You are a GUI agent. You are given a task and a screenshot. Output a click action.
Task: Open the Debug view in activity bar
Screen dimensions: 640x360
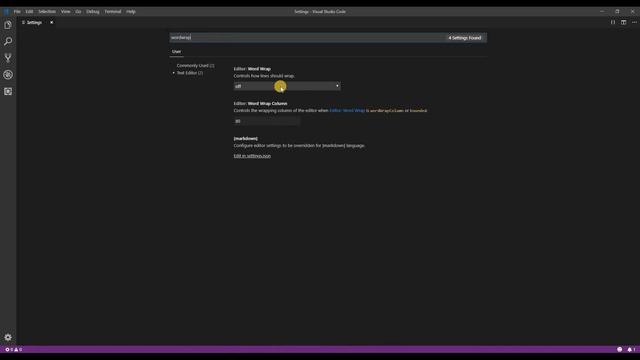[8, 75]
